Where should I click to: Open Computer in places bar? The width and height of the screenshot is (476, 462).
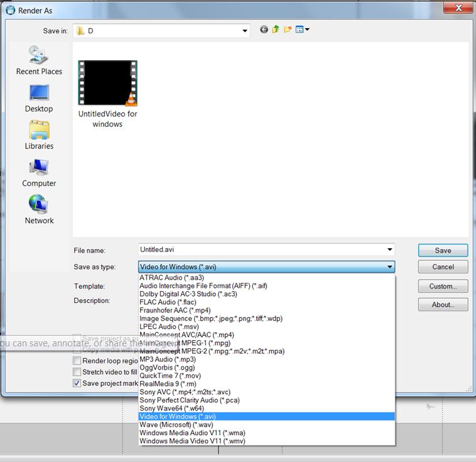click(x=39, y=173)
